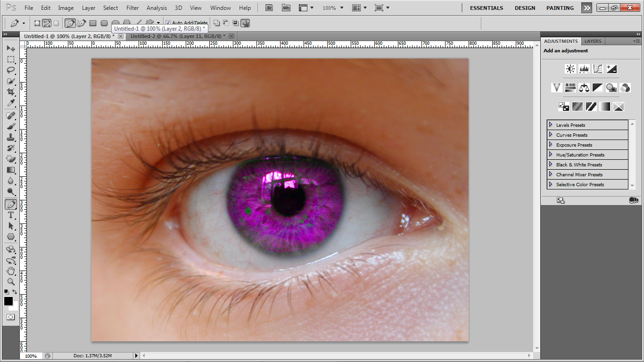Viewport: 644px width, 362px height.
Task: Switch to the Freeform Pen tool option
Action: point(82,23)
